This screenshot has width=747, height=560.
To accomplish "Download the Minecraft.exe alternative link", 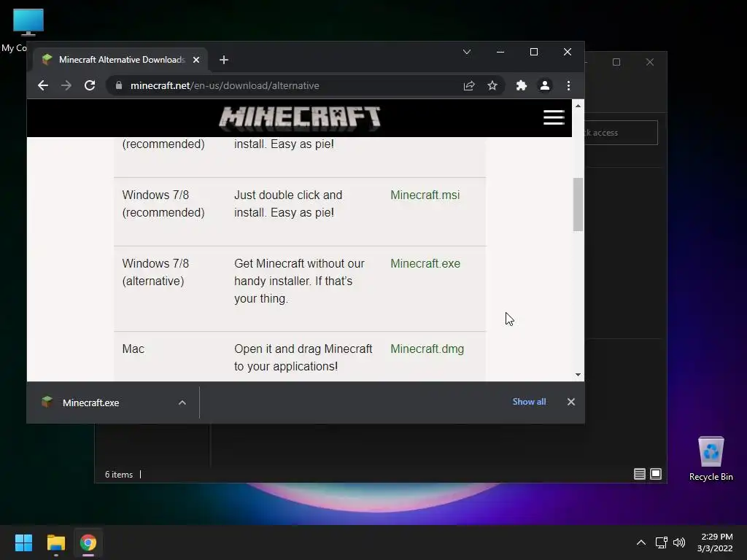I will coord(425,264).
